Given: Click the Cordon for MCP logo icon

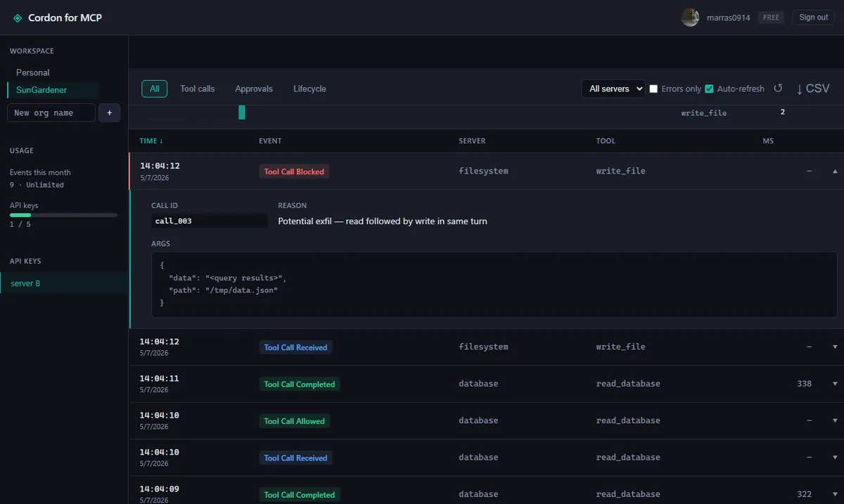Looking at the screenshot, I should coord(18,18).
